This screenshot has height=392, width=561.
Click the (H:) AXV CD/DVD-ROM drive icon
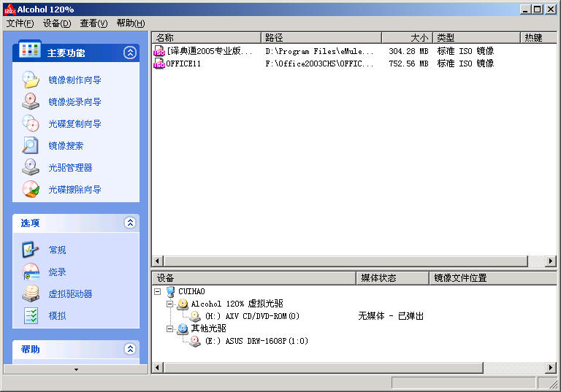[195, 316]
